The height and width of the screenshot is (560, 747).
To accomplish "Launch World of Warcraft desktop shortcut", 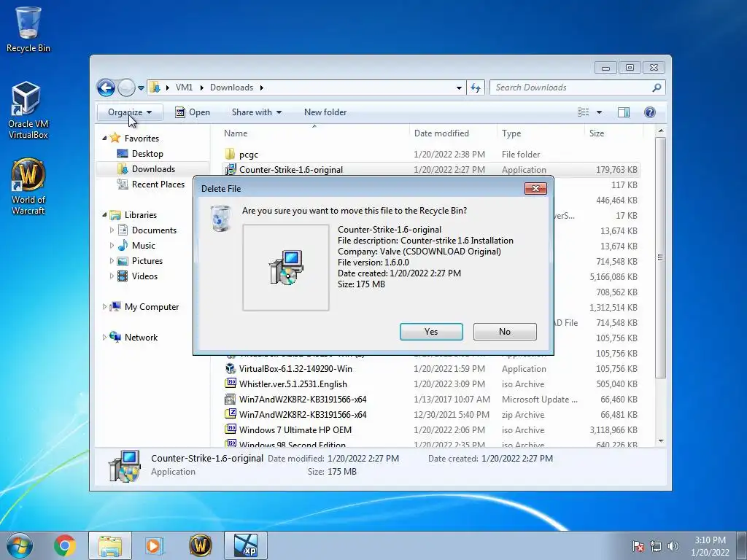I will 28,187.
